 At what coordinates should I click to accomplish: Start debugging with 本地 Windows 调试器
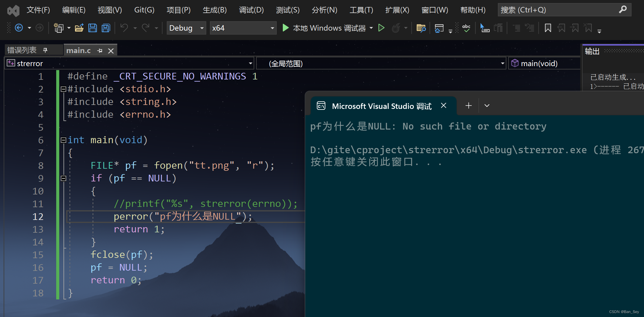[327, 28]
